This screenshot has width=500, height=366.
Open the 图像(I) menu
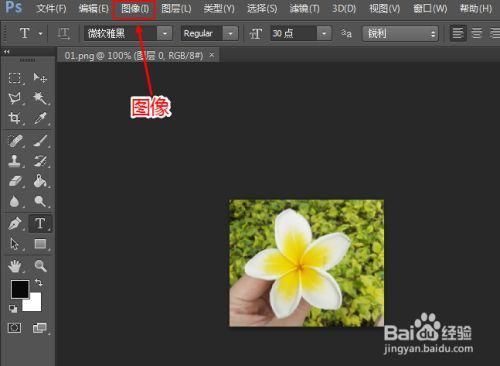pos(135,8)
